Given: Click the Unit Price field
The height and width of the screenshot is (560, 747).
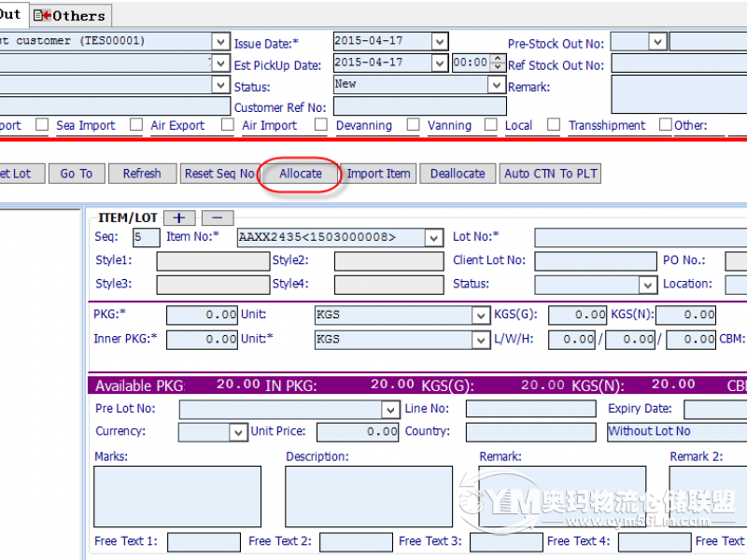Looking at the screenshot, I should (358, 432).
